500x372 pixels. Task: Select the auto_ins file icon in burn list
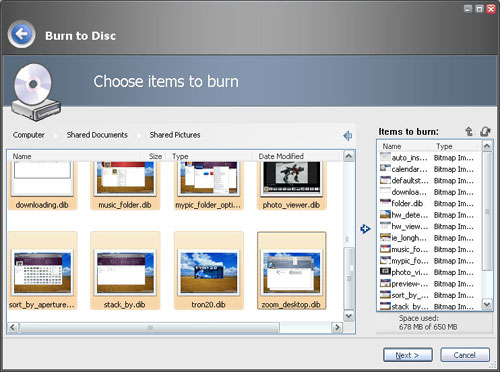(x=385, y=157)
